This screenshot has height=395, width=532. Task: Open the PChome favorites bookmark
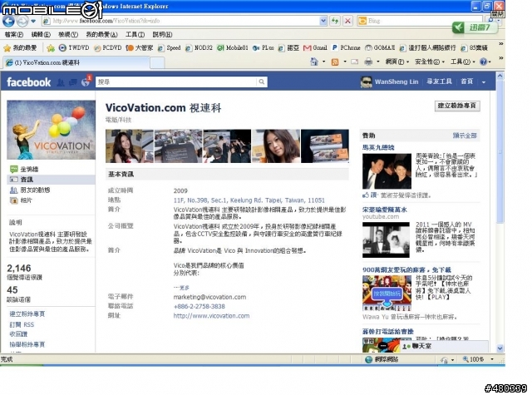pos(346,48)
